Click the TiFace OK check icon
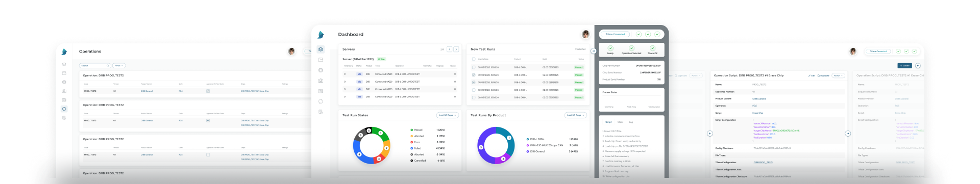The width and height of the screenshot is (980, 184). tap(652, 48)
